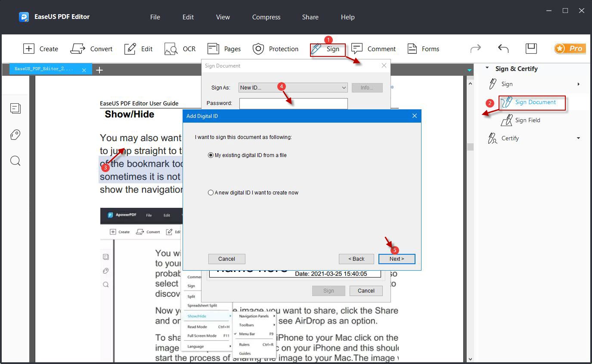Open the attachments sidebar icon
Screen dimensions: 592x364
tap(15, 135)
